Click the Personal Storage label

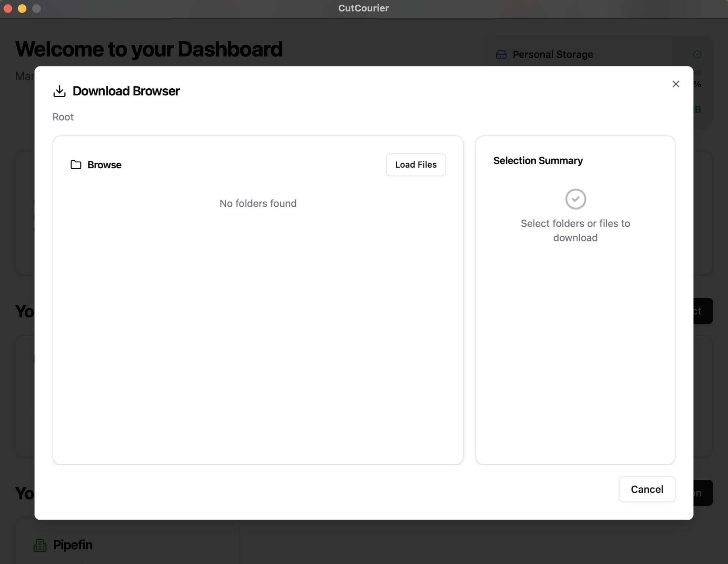tap(553, 54)
